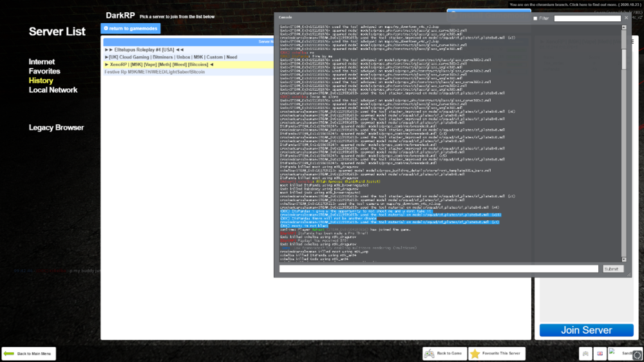This screenshot has height=362, width=644.
Task: Switch to the Favorites server tab
Action: pyautogui.click(x=44, y=71)
